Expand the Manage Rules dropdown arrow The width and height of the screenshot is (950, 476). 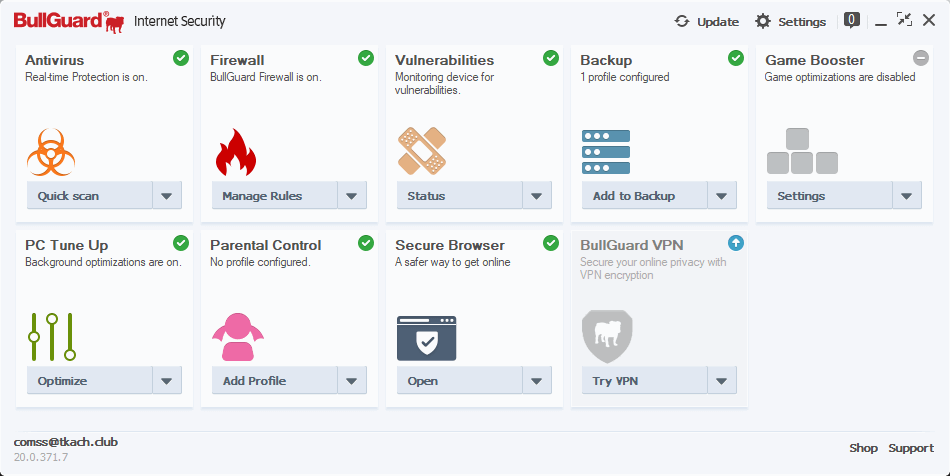[x=352, y=196]
